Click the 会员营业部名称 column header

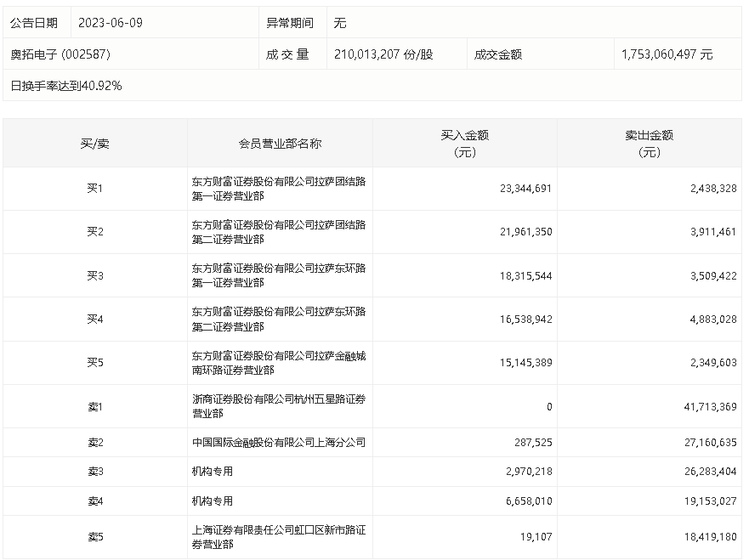point(280,144)
